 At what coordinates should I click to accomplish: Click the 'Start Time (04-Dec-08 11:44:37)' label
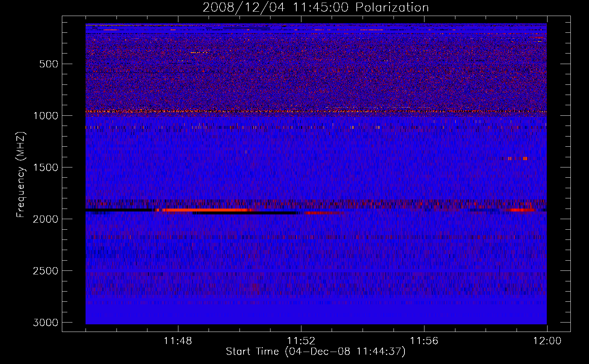pos(316,352)
